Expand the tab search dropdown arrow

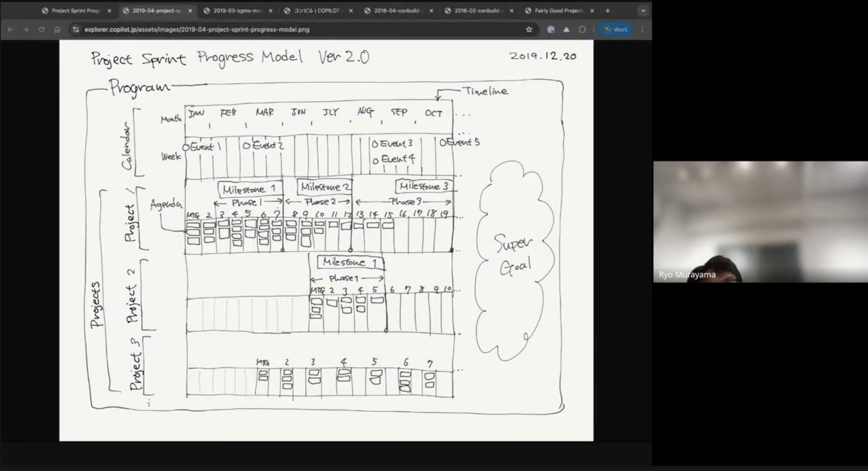coord(643,11)
